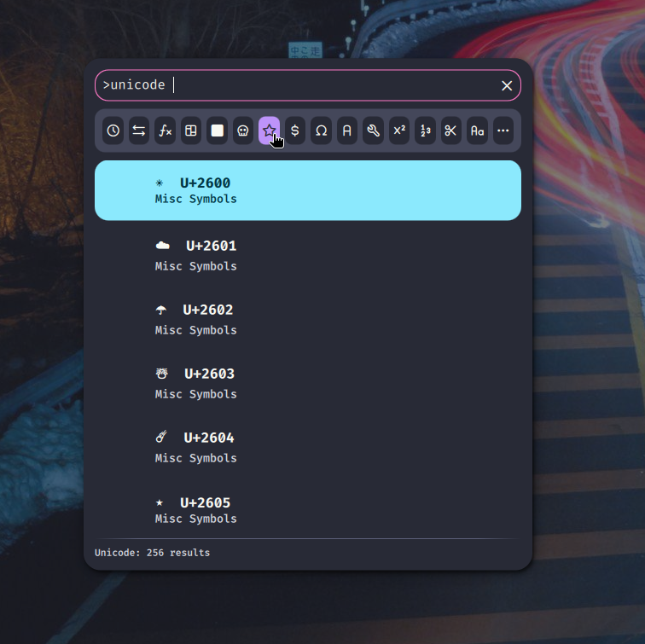Select the scissors dingbats category

click(451, 131)
